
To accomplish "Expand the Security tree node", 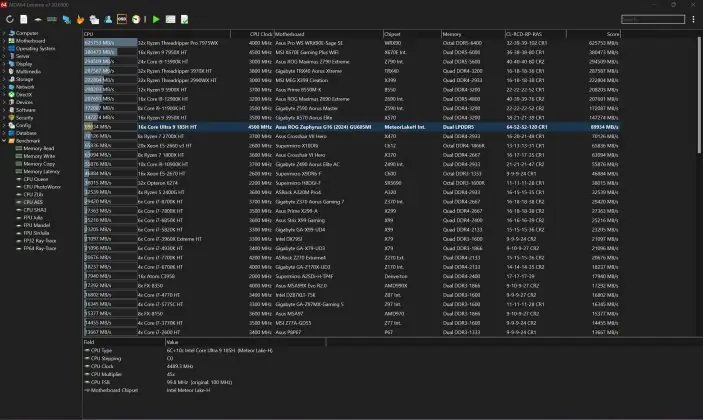I will coord(4,118).
